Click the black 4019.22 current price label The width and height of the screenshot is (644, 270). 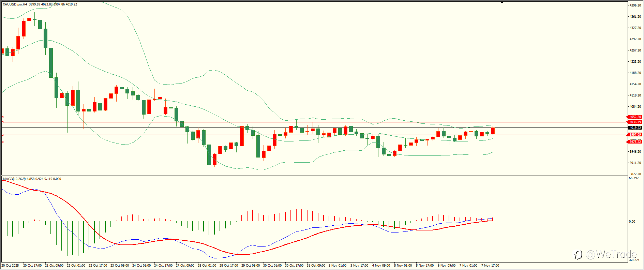[635, 128]
